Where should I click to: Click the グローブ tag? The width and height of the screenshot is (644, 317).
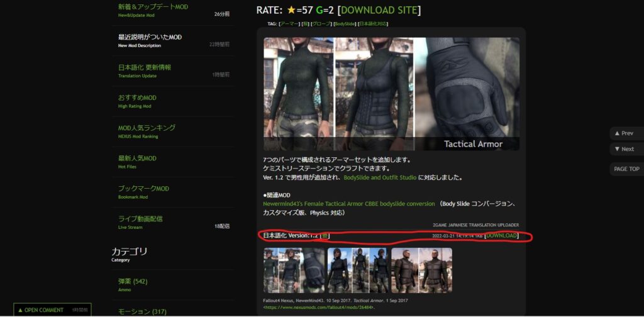[321, 24]
